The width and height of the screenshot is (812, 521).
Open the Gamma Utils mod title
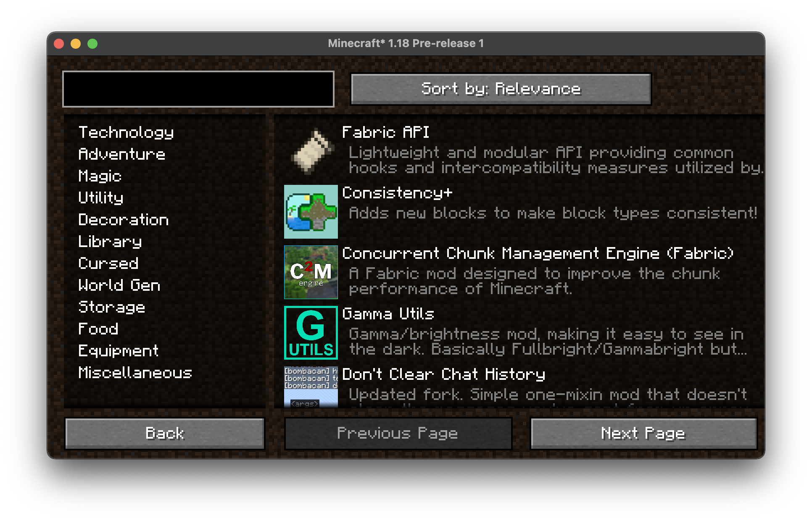click(388, 314)
